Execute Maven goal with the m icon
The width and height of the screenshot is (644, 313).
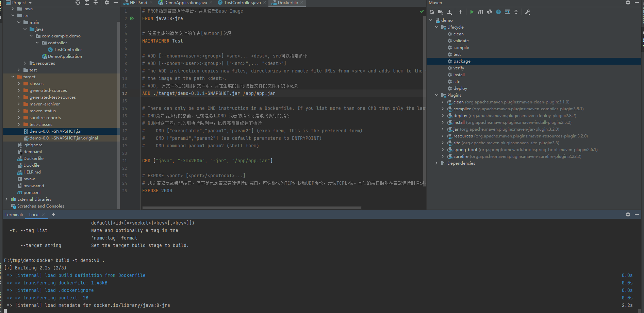[481, 12]
